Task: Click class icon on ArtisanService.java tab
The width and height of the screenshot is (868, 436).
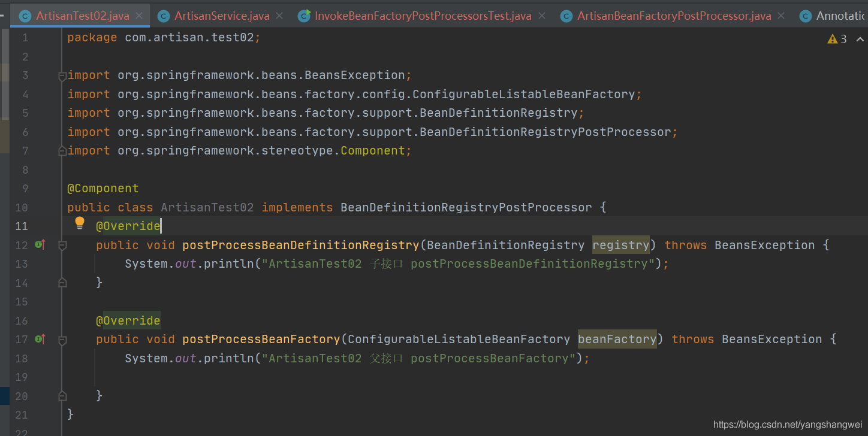Action: coord(164,16)
